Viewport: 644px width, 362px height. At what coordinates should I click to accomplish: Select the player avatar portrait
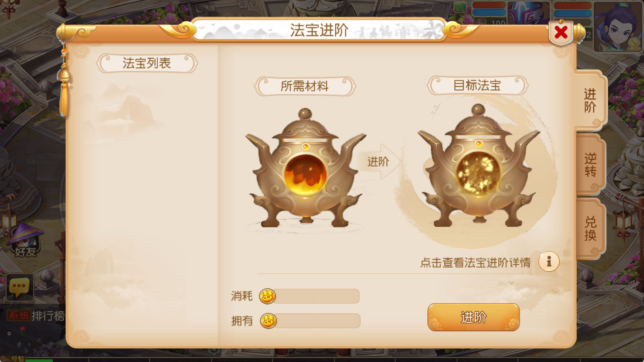coord(618,27)
